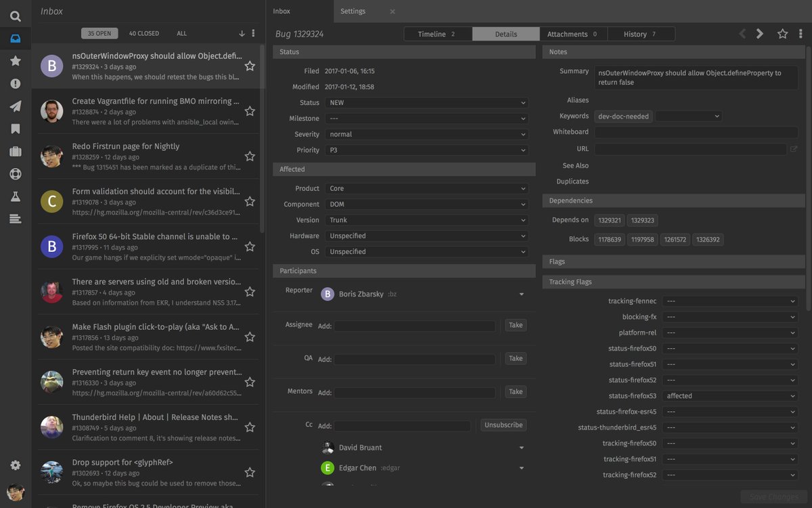The image size is (812, 508).
Task: Star the broken servers bug #1317857
Action: 250,291
